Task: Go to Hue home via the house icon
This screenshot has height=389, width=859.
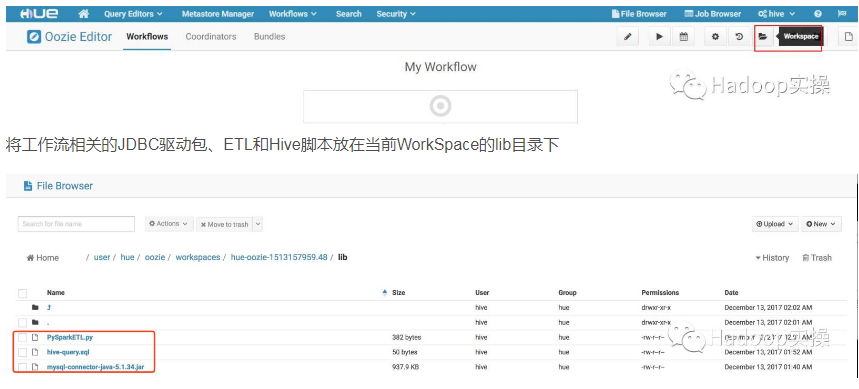Action: pyautogui.click(x=84, y=14)
